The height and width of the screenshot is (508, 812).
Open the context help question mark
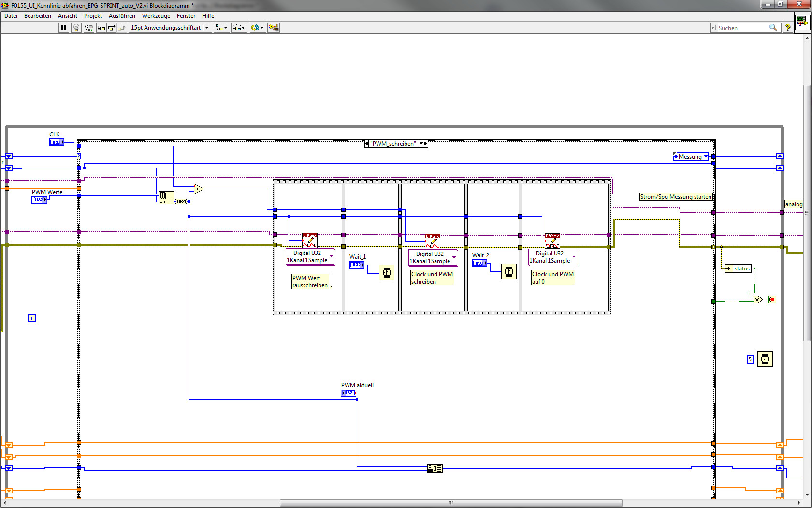(x=787, y=28)
